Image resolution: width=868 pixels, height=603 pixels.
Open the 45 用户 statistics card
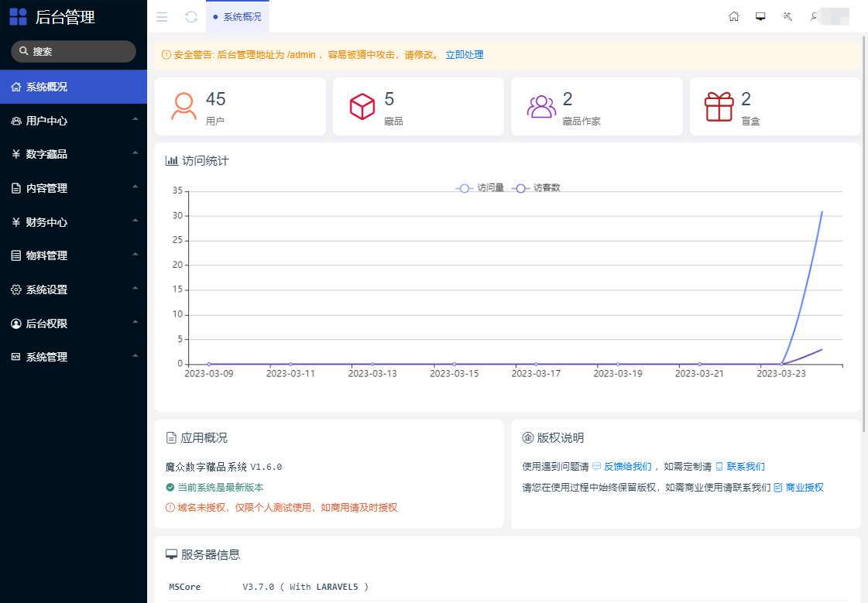[240, 106]
